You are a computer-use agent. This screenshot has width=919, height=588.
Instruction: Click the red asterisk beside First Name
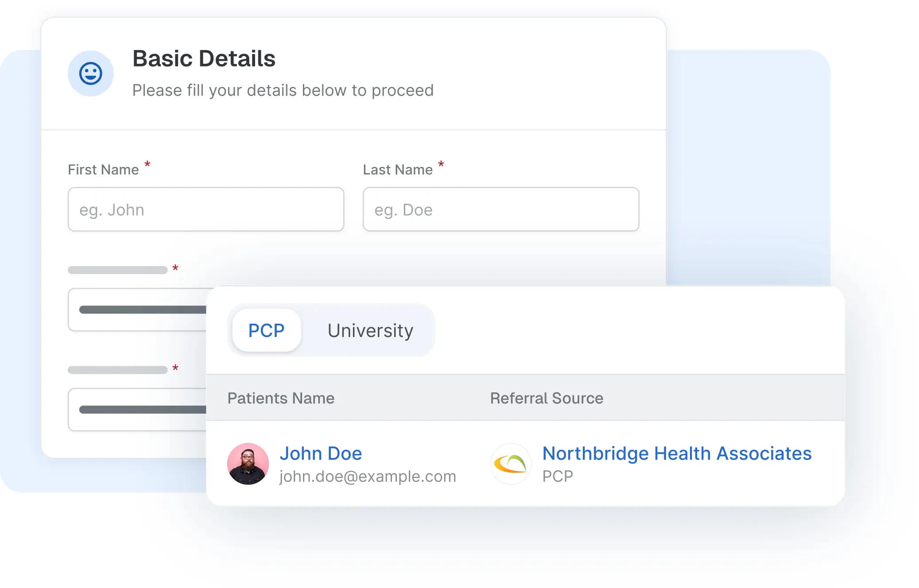pos(147,164)
